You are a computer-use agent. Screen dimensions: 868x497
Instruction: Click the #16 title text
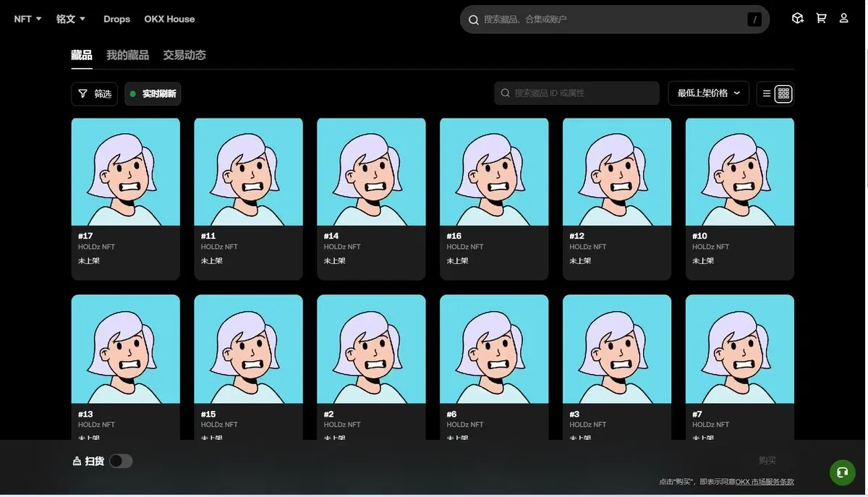(x=454, y=236)
